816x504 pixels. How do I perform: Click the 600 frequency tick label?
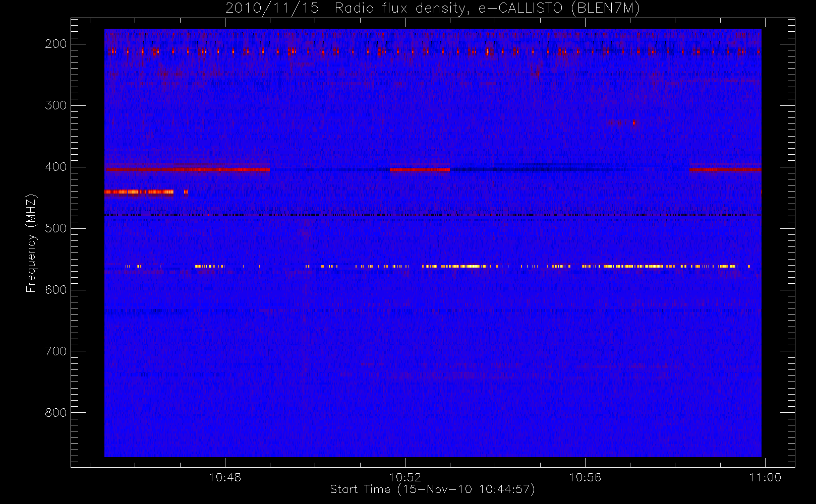coord(56,290)
